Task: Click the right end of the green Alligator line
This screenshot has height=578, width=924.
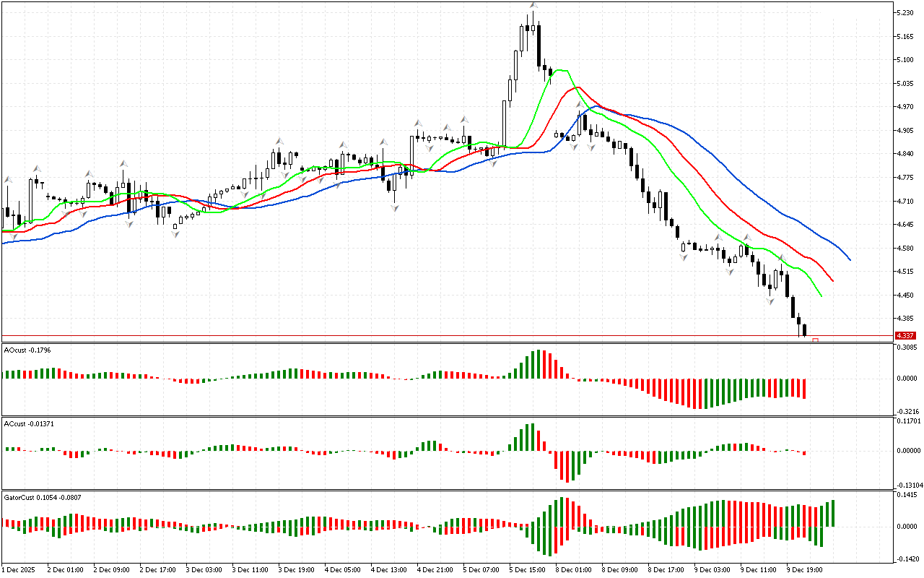Action: pos(821,296)
